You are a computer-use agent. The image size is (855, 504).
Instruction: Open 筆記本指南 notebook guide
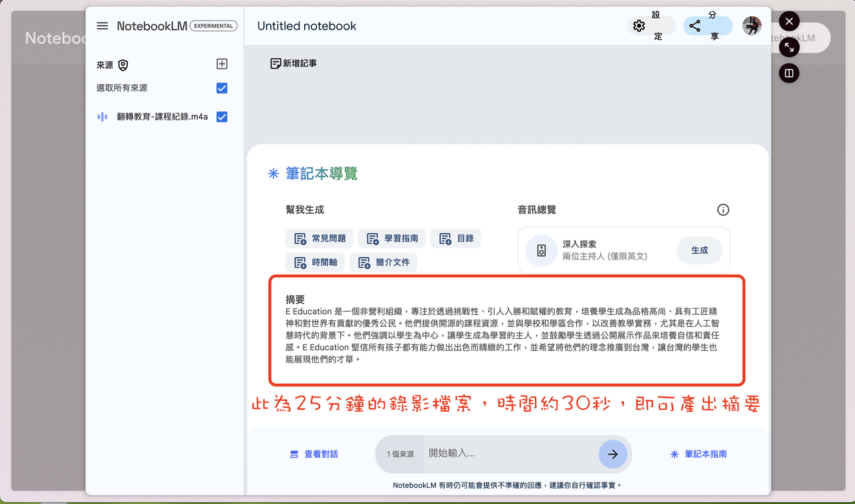coord(699,455)
